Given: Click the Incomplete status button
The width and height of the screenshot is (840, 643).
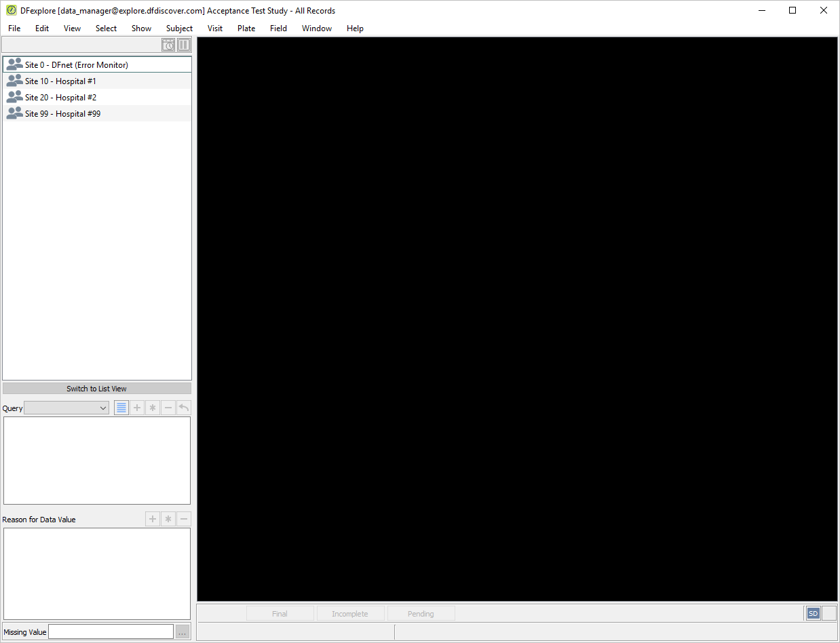Looking at the screenshot, I should [x=350, y=613].
